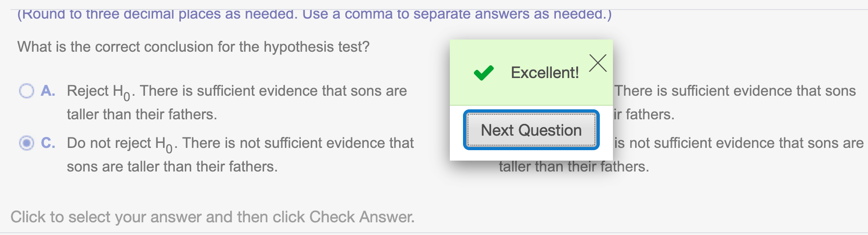Go to the Next Question

point(531,130)
